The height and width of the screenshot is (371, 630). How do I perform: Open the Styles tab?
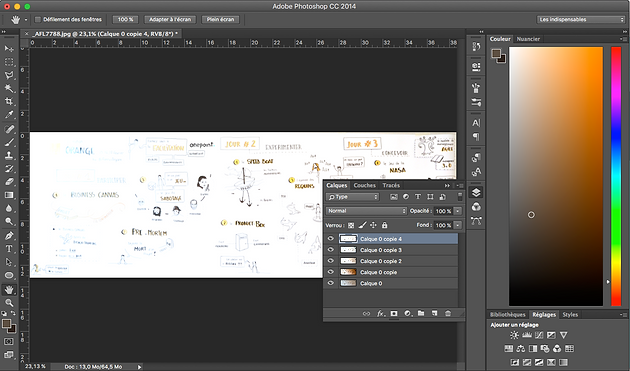570,315
